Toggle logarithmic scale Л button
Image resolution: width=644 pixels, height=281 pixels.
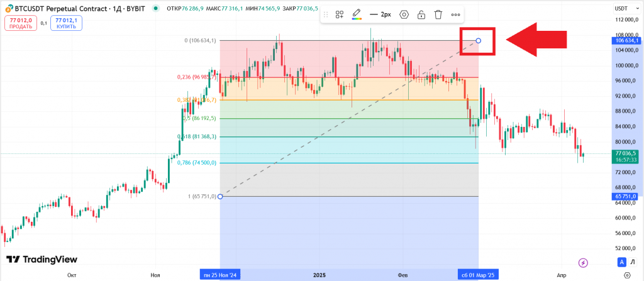[633, 262]
